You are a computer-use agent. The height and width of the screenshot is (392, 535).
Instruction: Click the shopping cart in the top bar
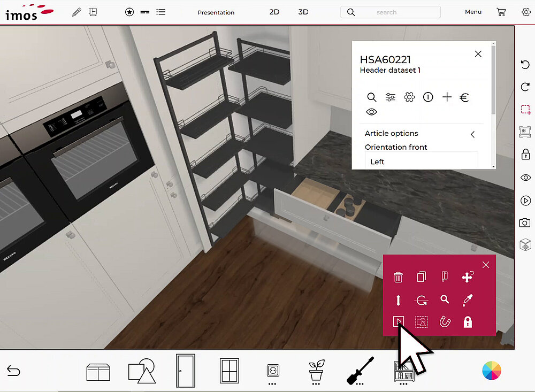tap(501, 12)
